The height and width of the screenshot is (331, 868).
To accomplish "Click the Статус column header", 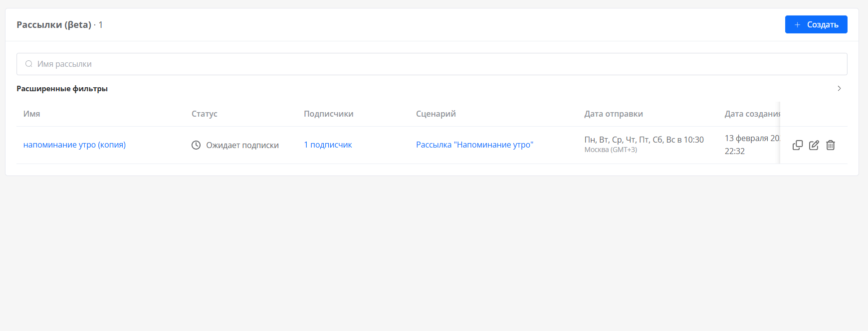I will (x=204, y=114).
